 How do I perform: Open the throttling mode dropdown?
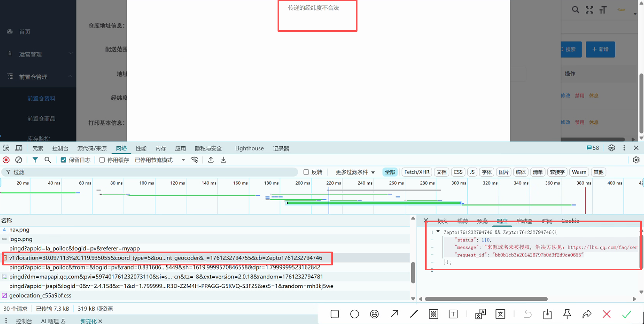pyautogui.click(x=183, y=160)
